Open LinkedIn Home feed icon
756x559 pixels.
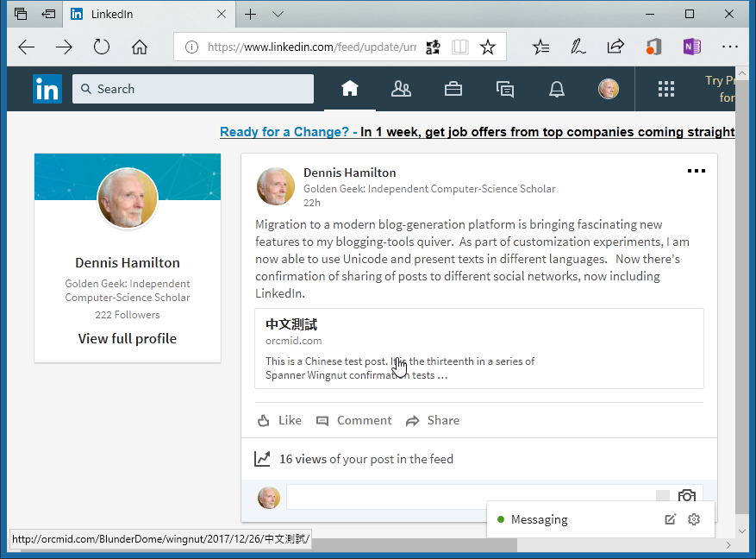(x=349, y=89)
